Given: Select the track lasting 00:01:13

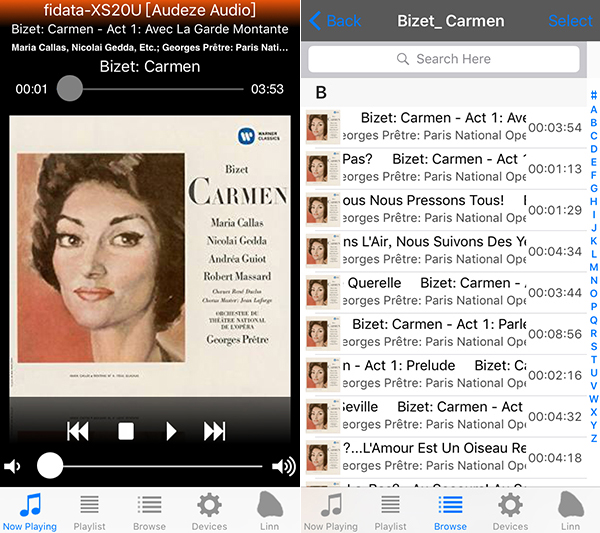Looking at the screenshot, I should click(446, 168).
